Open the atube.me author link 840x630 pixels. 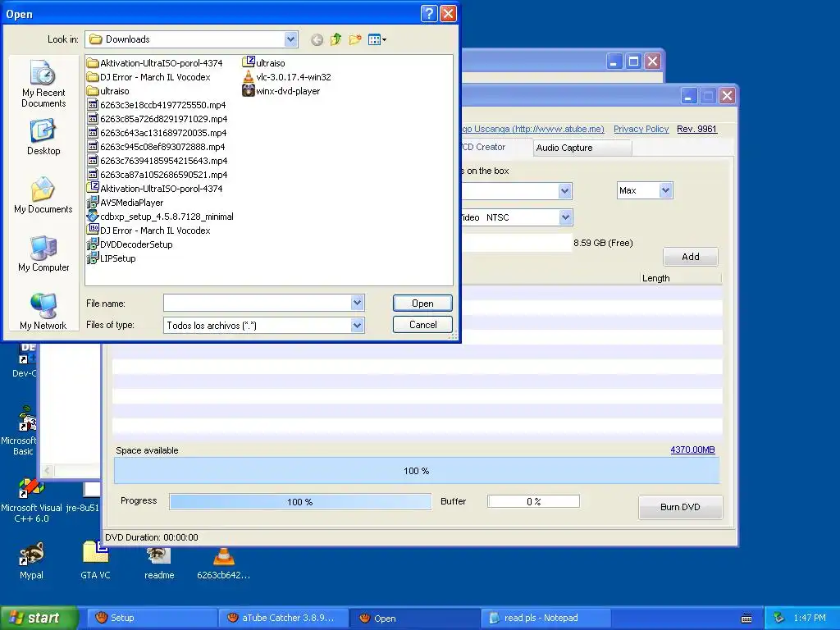coord(533,129)
